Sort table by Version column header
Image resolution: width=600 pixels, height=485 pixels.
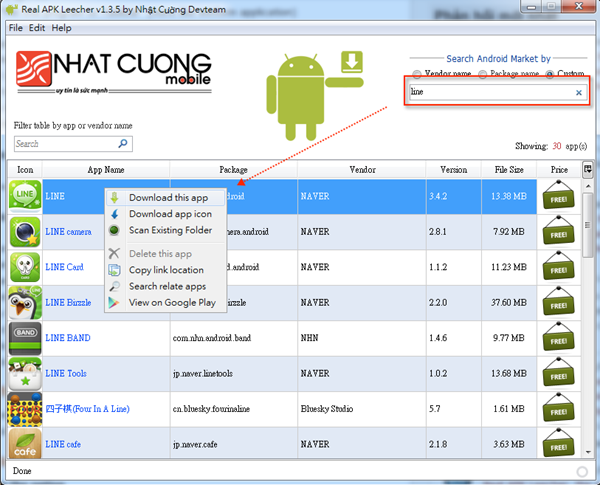pyautogui.click(x=453, y=170)
